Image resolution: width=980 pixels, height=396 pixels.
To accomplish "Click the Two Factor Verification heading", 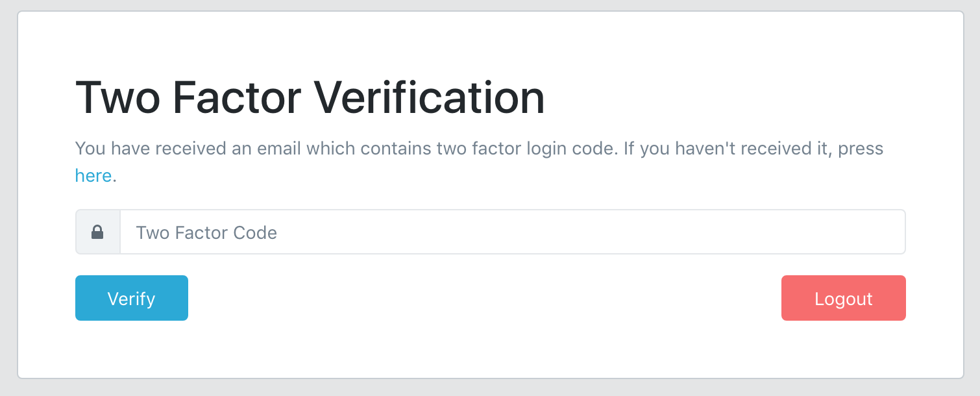I will (x=311, y=97).
